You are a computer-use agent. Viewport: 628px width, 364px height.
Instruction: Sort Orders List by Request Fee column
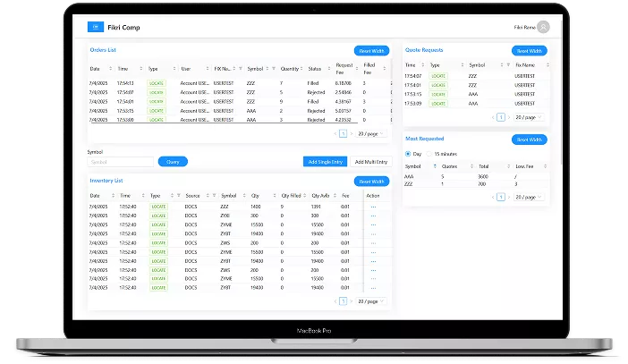(356, 69)
